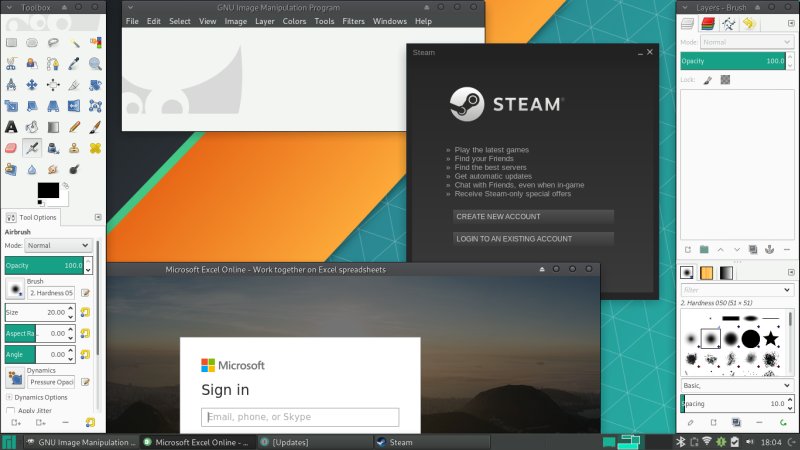This screenshot has width=800, height=450.
Task: Select the Ink tool
Action: tap(53, 148)
